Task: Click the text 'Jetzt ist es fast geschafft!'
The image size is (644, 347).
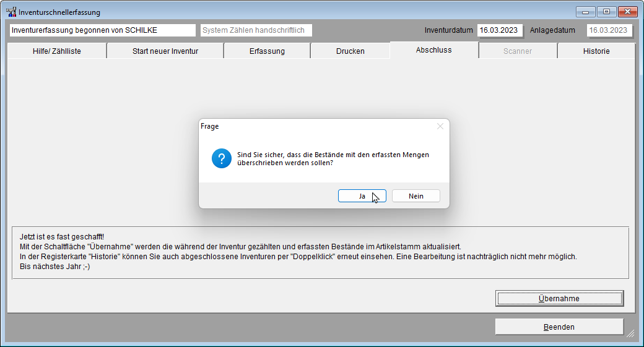Action: pyautogui.click(x=61, y=237)
